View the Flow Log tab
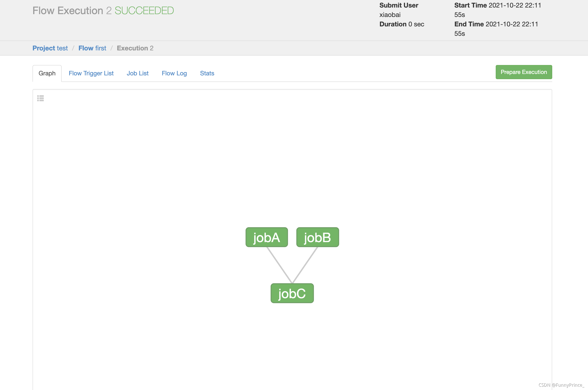Screen dimensions: 588x390 point(174,73)
